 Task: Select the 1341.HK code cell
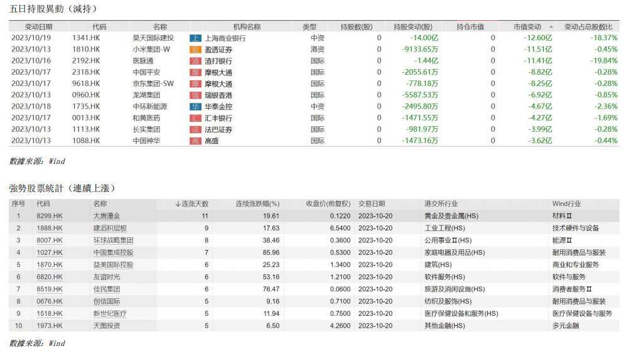coord(86,38)
